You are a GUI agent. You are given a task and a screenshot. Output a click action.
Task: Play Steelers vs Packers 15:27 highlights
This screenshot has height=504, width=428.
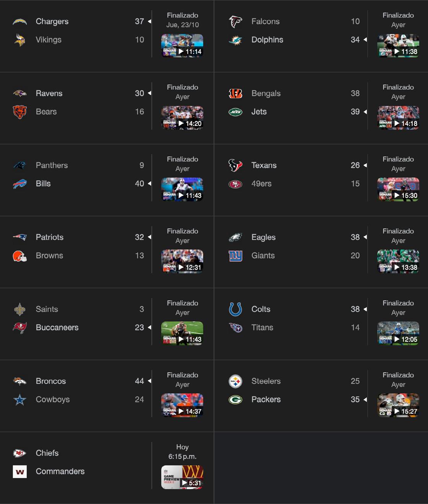click(398, 405)
